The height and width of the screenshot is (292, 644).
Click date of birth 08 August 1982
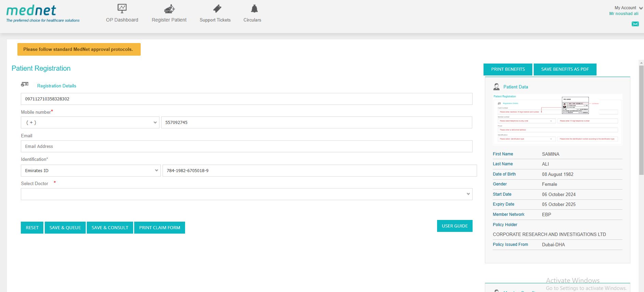[x=558, y=174]
